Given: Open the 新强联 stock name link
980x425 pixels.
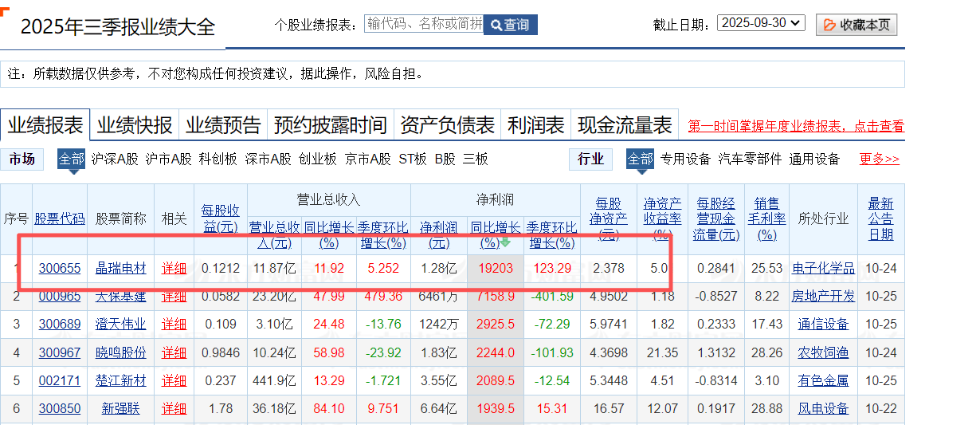Looking at the screenshot, I should [120, 408].
